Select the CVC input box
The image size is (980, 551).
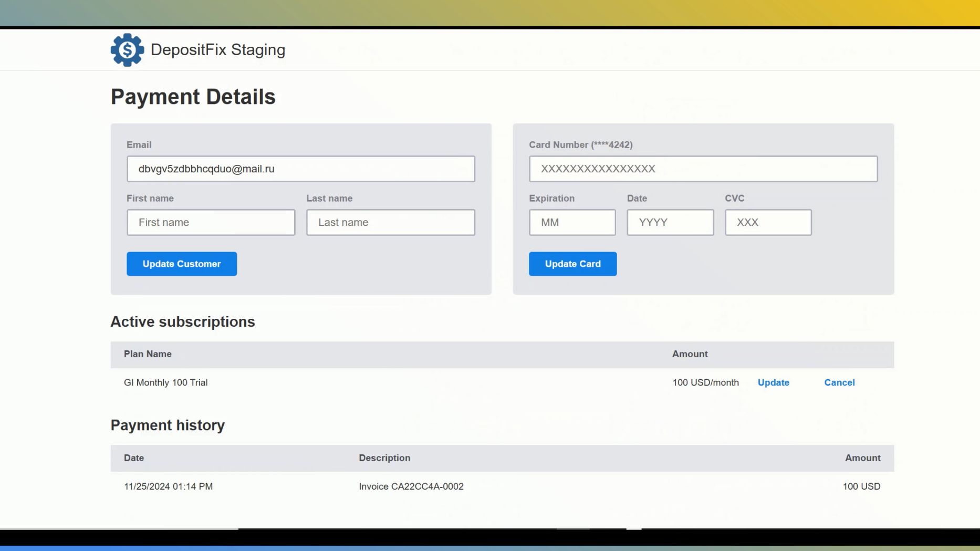click(x=768, y=223)
